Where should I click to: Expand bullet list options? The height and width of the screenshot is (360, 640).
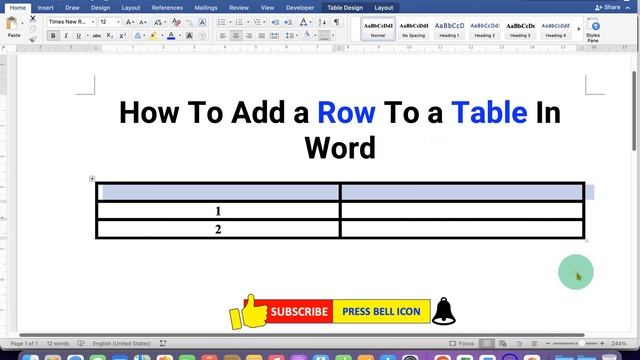pyautogui.click(x=230, y=22)
